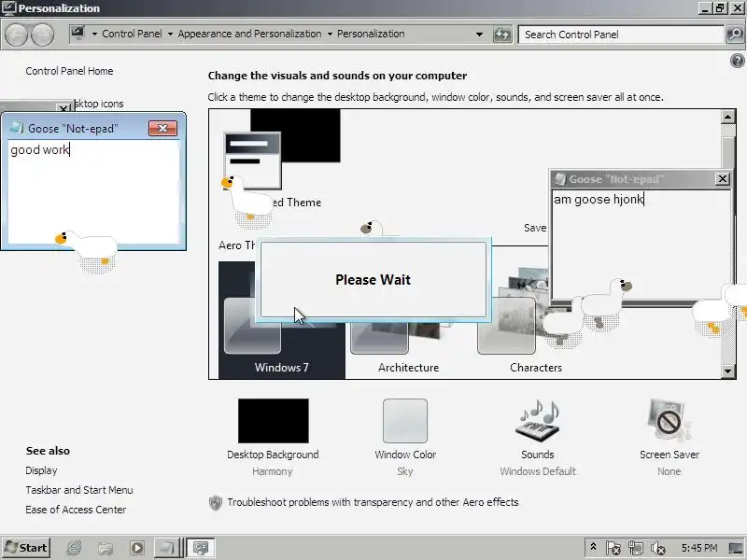This screenshot has width=747, height=560.
Task: Click the network tray icon
Action: coord(635,548)
